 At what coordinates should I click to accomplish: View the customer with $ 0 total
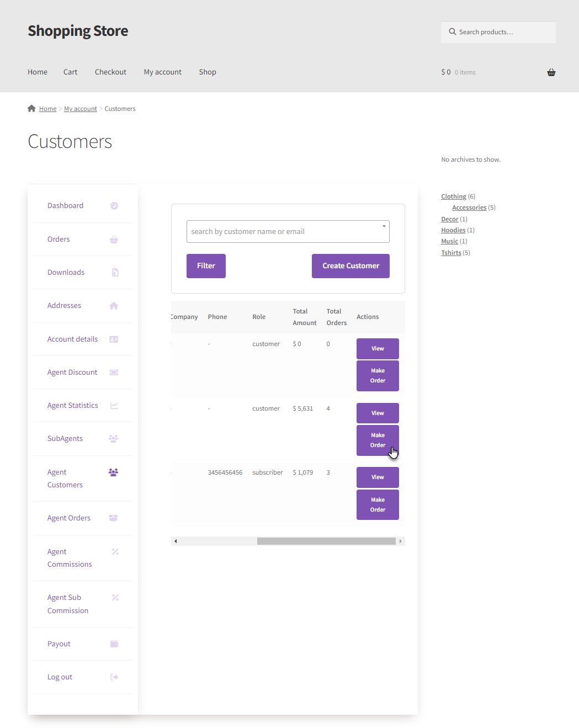378,349
